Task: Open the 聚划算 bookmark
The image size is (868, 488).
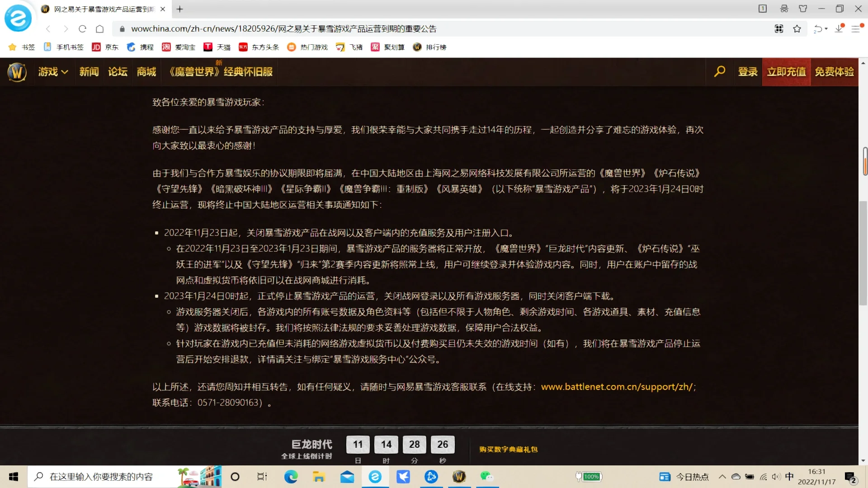Action: (x=387, y=47)
